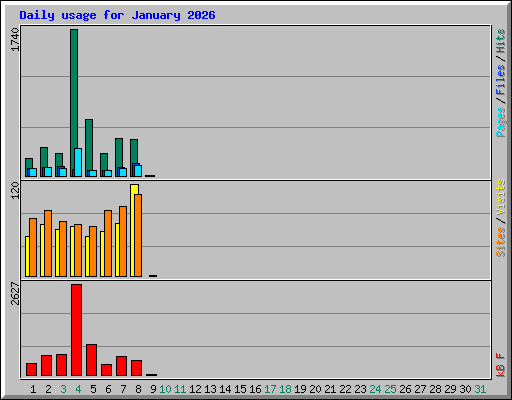Viewport: 512px width, 400px height.
Task: Click day label 6 on the x-axis
Action: coord(108,389)
